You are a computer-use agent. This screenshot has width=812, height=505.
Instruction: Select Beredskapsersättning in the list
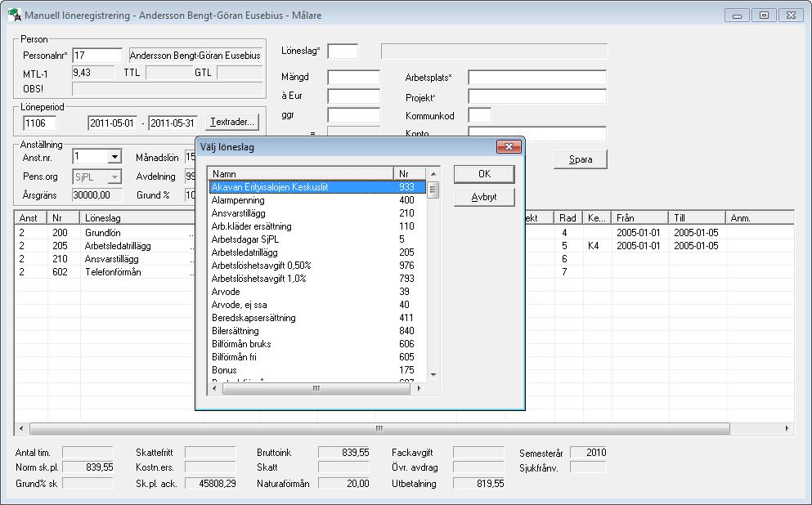pyautogui.click(x=317, y=318)
